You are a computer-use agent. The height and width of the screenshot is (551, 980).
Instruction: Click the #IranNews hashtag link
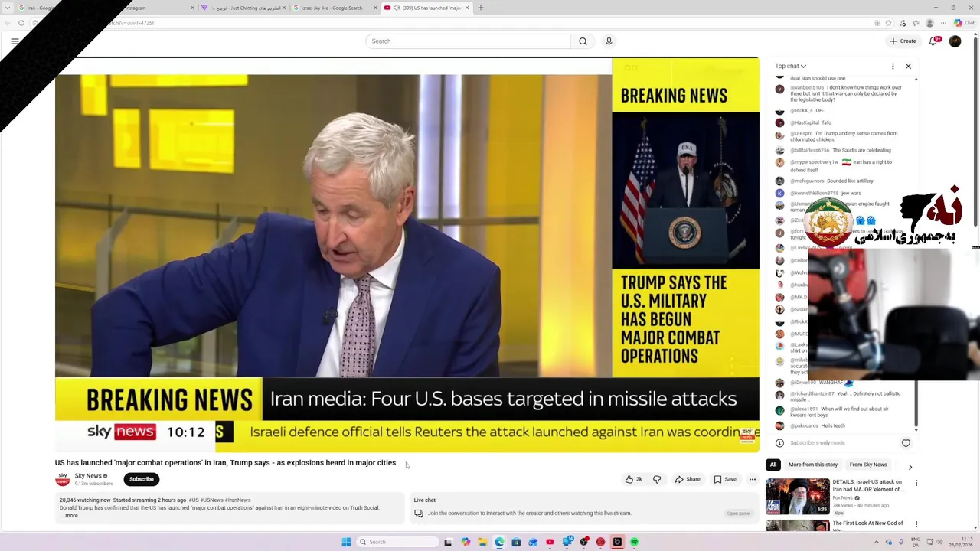(237, 500)
